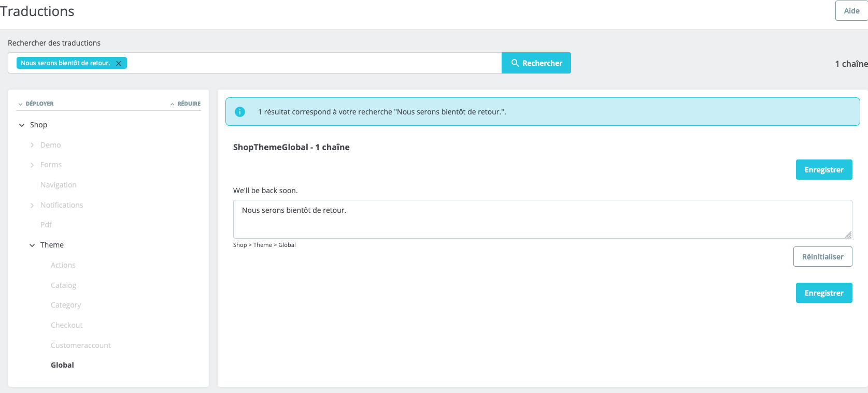Collapse the Shop tree chevron

(22, 125)
